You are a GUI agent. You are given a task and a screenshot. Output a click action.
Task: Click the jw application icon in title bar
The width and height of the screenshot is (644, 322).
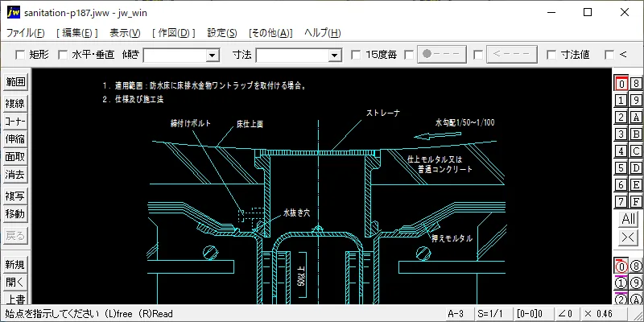tap(14, 12)
